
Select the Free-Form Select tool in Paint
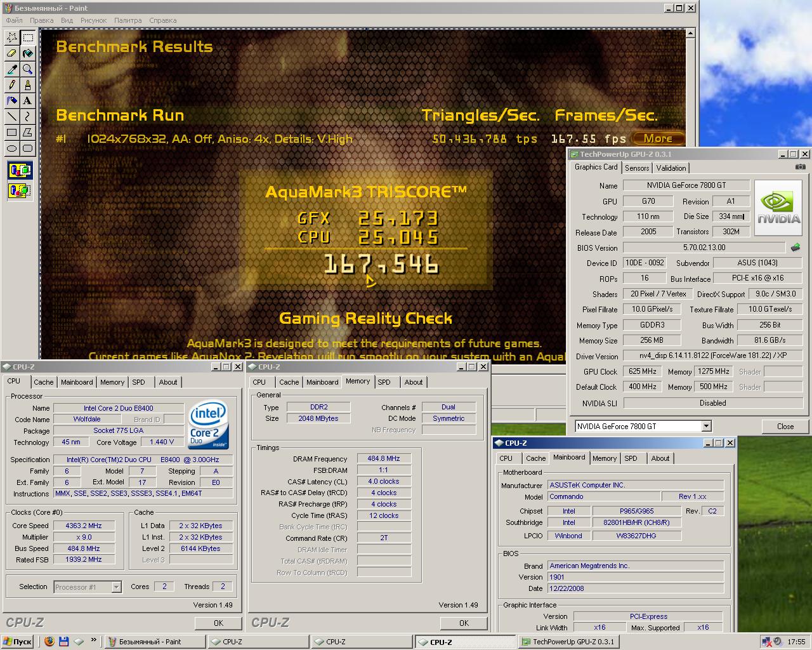12,37
